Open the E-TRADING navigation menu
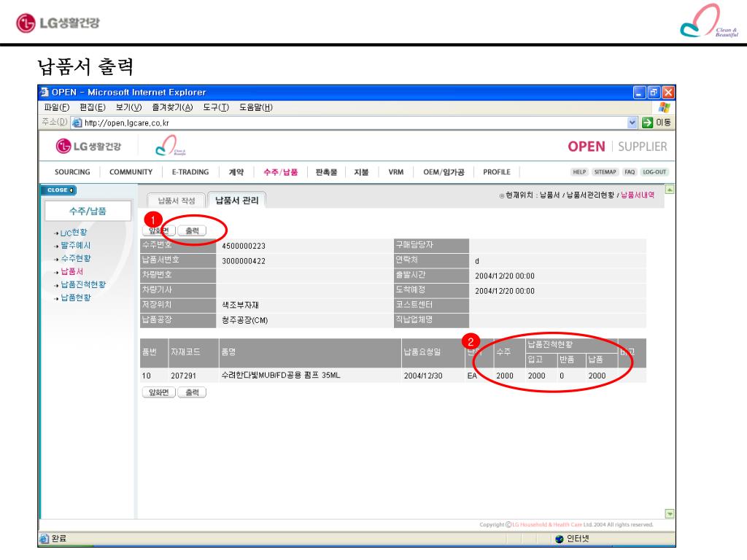 pos(190,172)
